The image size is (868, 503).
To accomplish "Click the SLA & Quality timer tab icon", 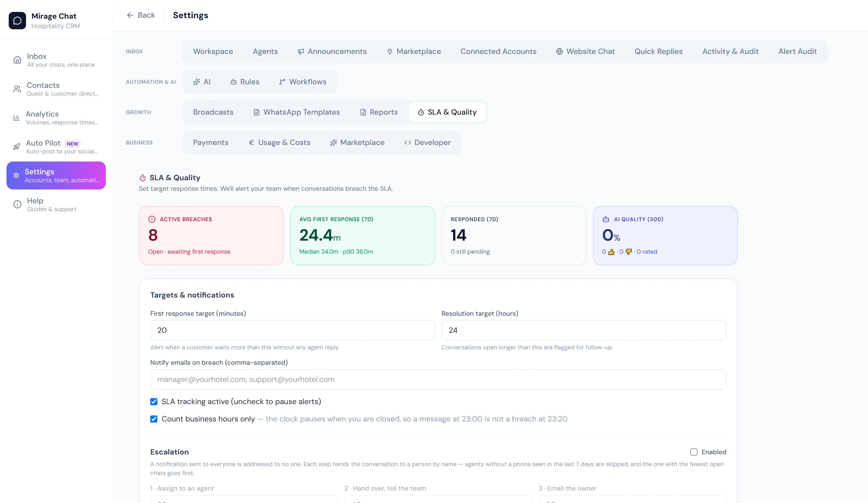I will (x=420, y=112).
